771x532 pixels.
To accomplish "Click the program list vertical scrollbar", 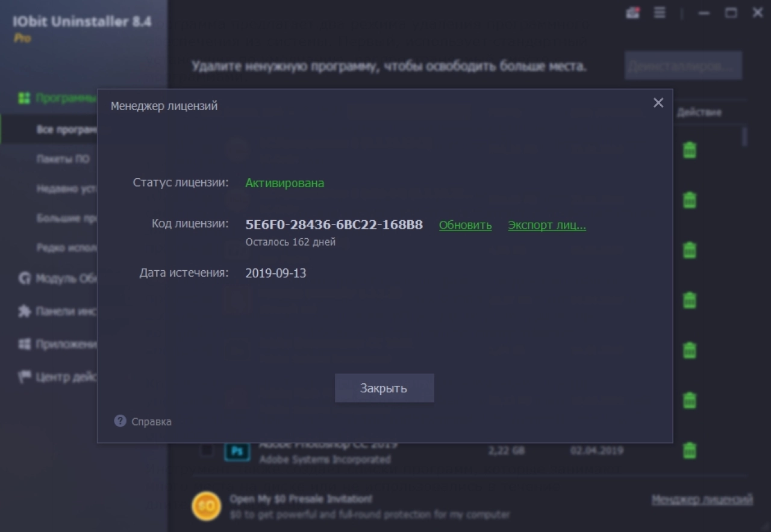I will [x=745, y=136].
